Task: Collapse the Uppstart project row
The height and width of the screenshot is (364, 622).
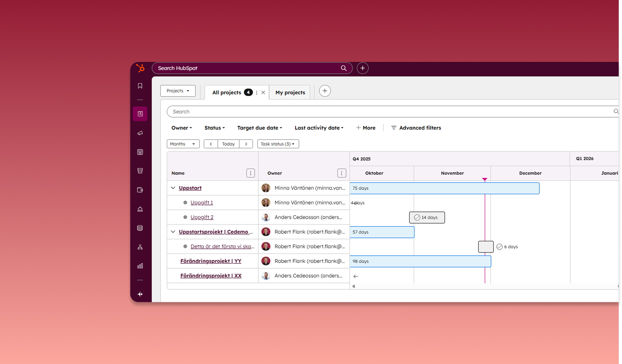Action: [173, 188]
